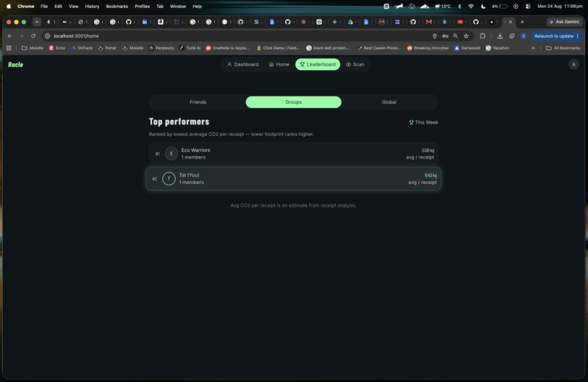Open the Downloads icon
This screenshot has width=588, height=382.
click(500, 36)
